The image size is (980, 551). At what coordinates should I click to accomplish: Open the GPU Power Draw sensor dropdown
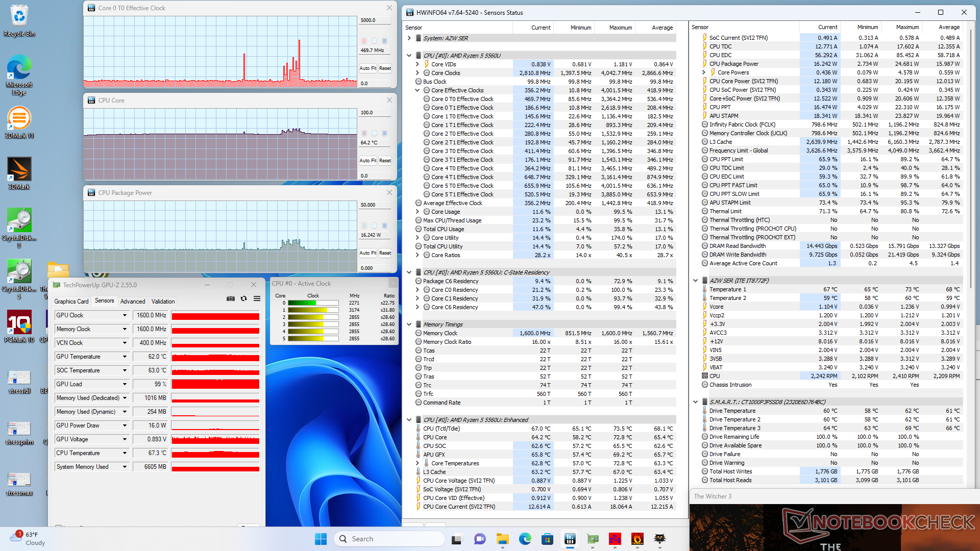click(x=125, y=425)
